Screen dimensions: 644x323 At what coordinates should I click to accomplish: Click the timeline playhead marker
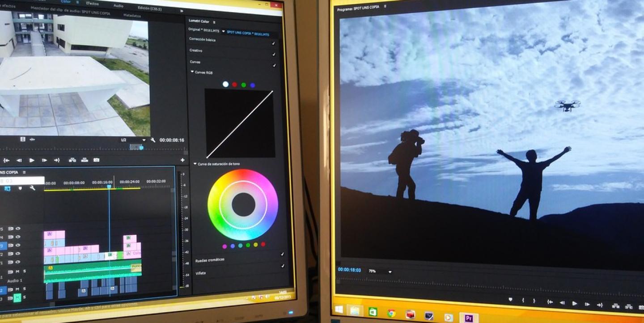tap(109, 186)
